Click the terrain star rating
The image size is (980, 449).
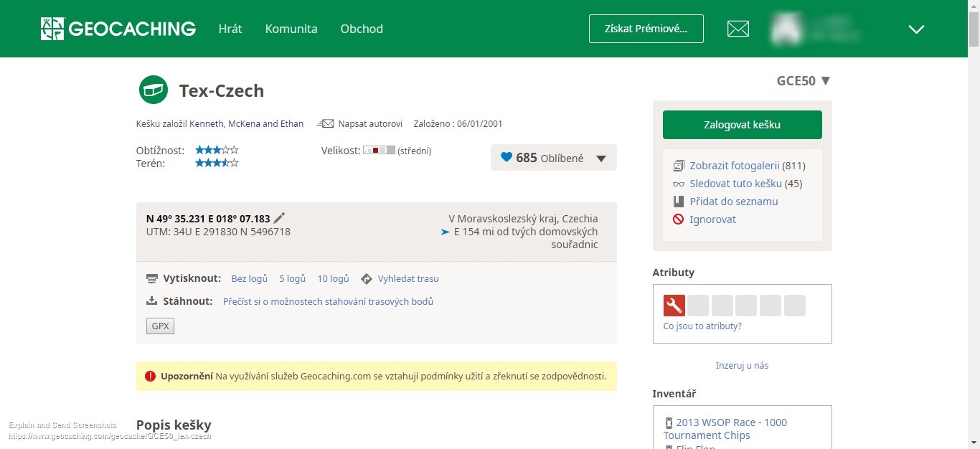(217, 163)
